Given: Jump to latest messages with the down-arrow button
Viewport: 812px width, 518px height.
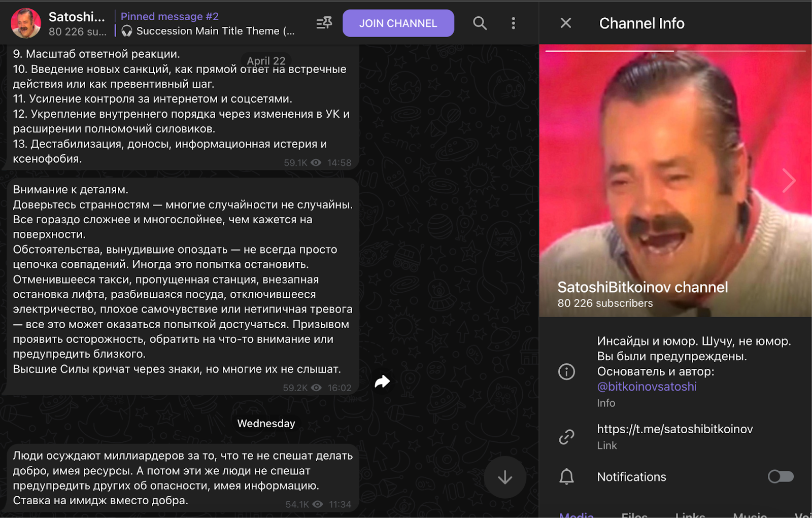Looking at the screenshot, I should coord(505,477).
